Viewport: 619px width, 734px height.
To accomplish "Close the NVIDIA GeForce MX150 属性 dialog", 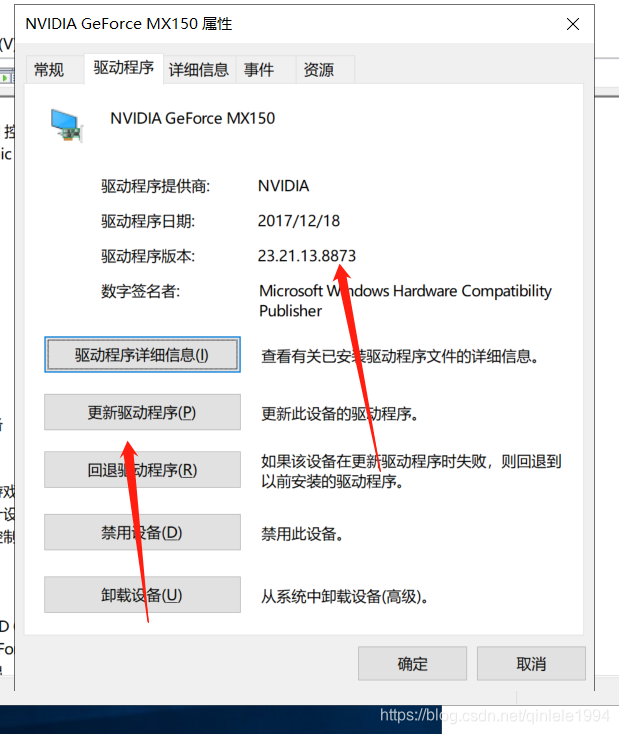I will point(573,24).
